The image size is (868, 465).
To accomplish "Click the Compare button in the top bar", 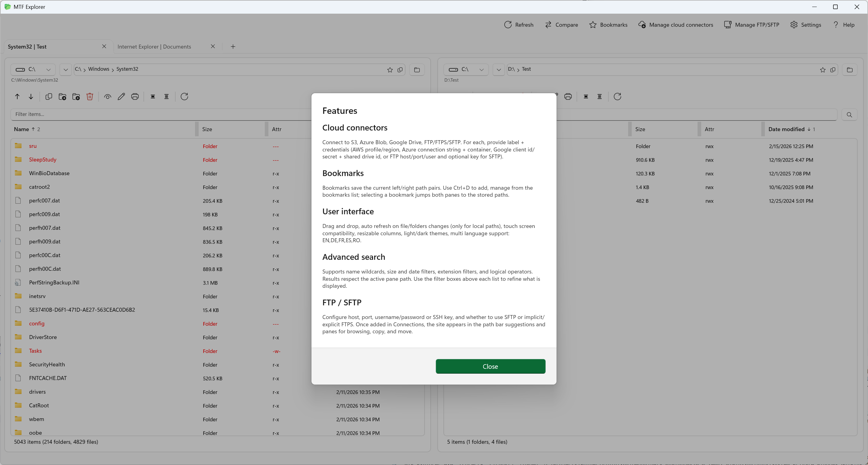I will pos(561,25).
